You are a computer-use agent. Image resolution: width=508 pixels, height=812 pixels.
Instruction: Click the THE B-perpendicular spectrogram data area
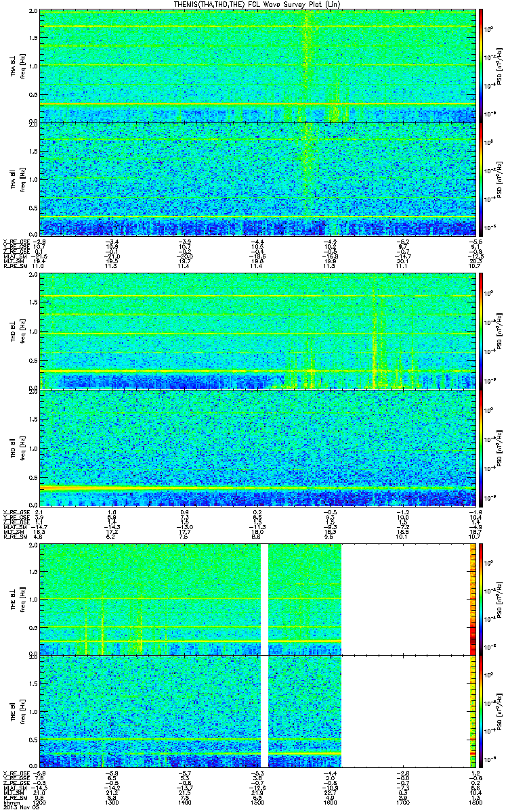point(190,599)
